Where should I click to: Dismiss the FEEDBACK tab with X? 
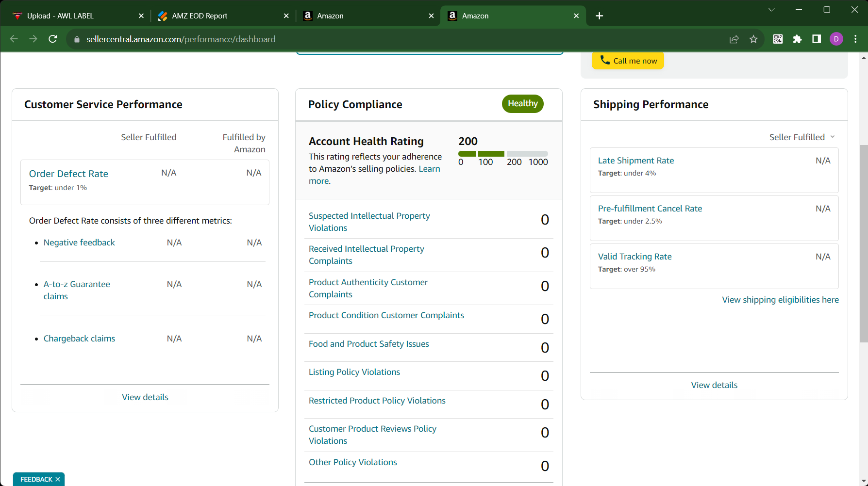click(58, 479)
